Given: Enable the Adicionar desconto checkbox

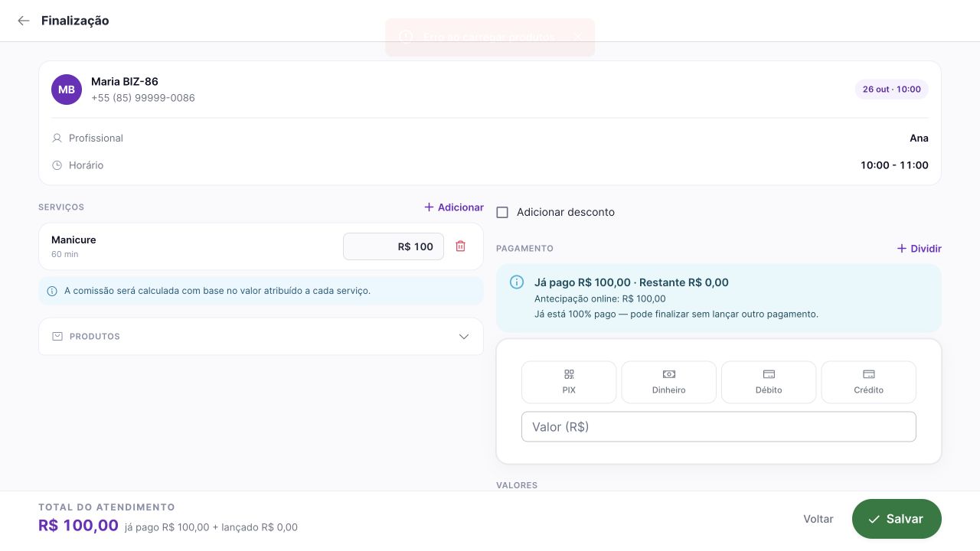Looking at the screenshot, I should pyautogui.click(x=502, y=213).
